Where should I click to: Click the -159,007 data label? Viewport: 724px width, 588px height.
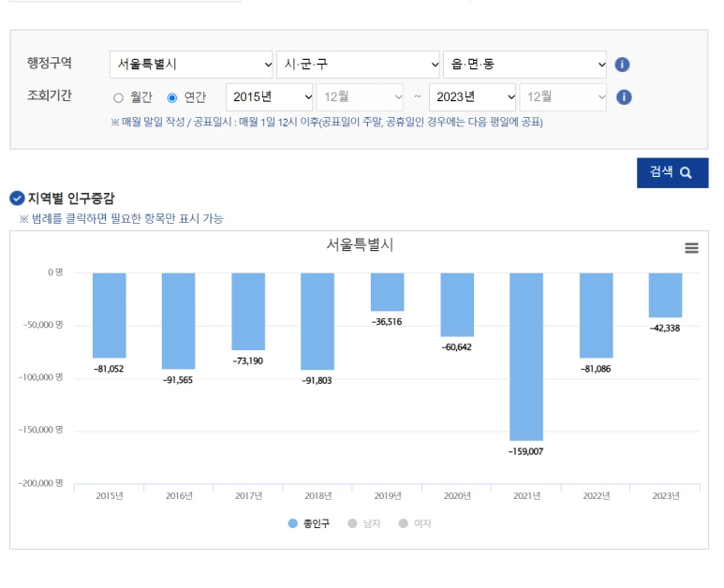[x=526, y=451]
